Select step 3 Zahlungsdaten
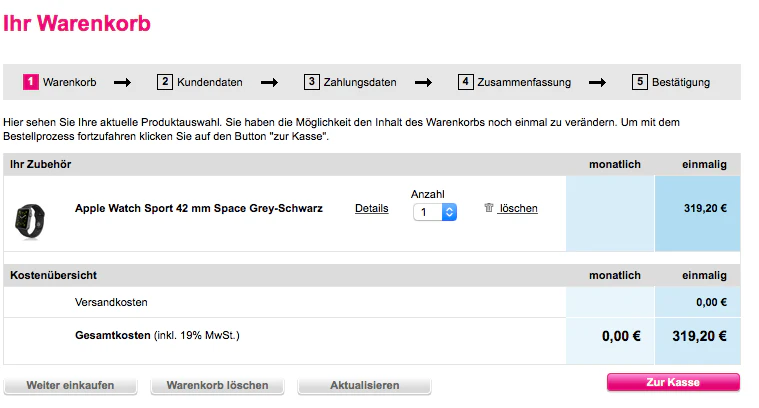759x408 pixels. point(350,82)
